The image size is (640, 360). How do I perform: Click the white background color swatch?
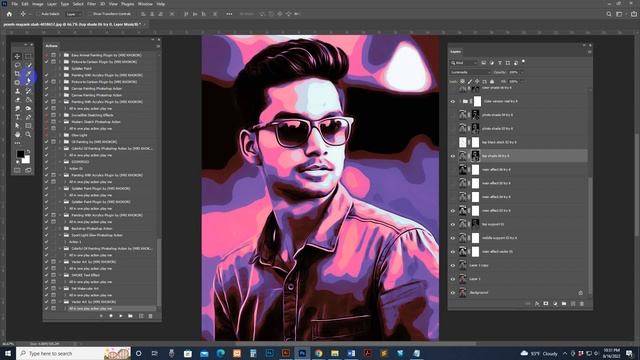tap(27, 160)
